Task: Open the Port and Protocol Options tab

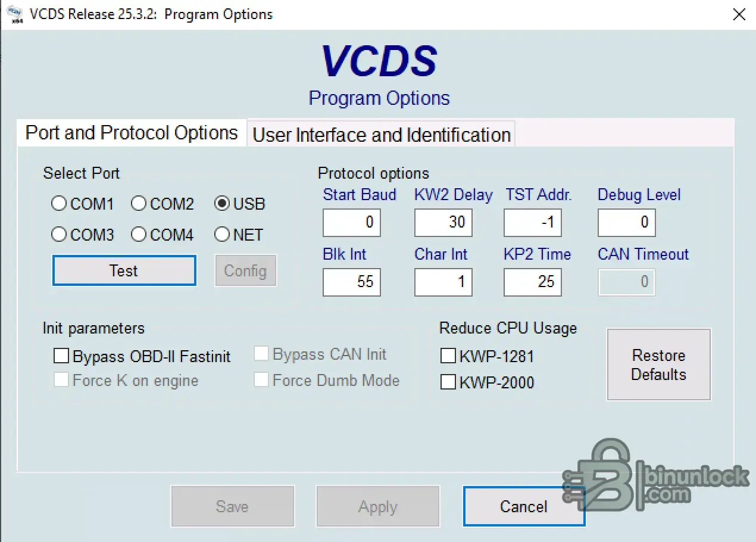Action: tap(132, 132)
